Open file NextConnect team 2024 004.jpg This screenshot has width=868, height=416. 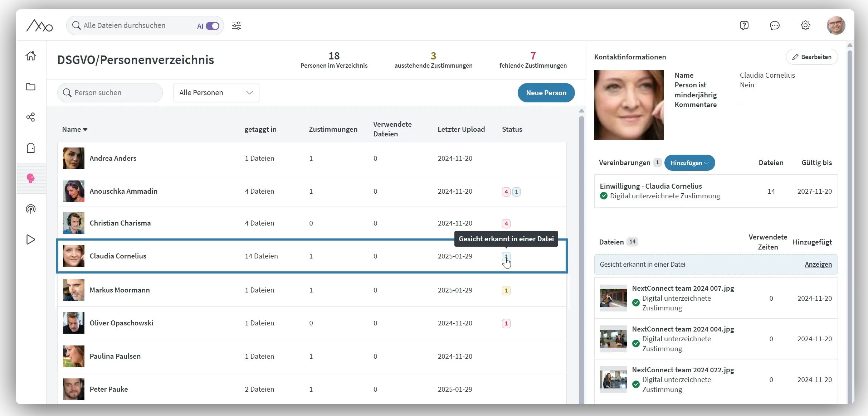pyautogui.click(x=716, y=339)
